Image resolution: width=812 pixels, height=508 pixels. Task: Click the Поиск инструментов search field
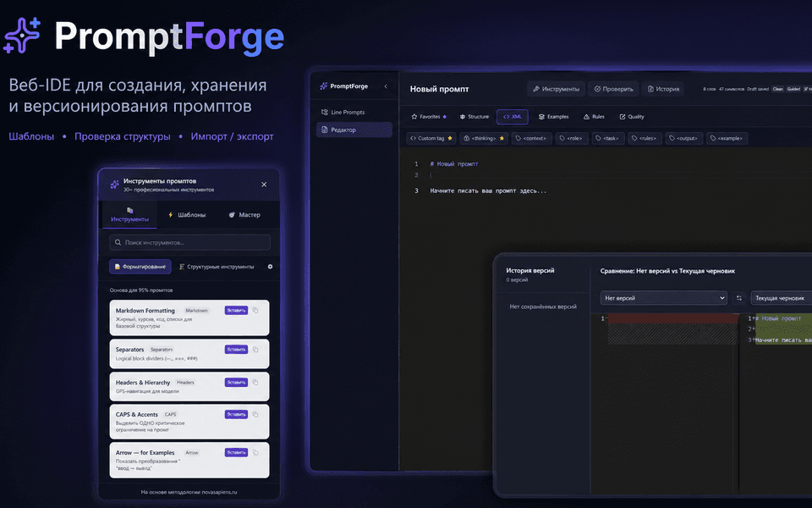pyautogui.click(x=189, y=242)
